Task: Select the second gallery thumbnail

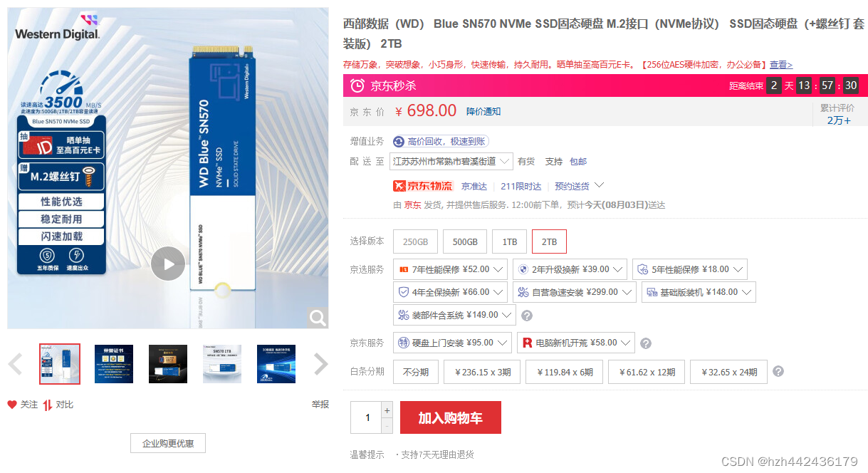Action: 114,363
